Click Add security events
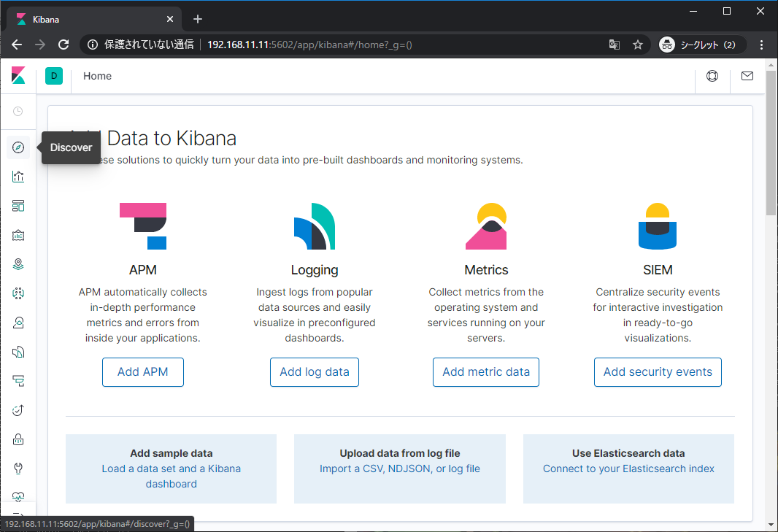This screenshot has width=778, height=532. pyautogui.click(x=657, y=371)
